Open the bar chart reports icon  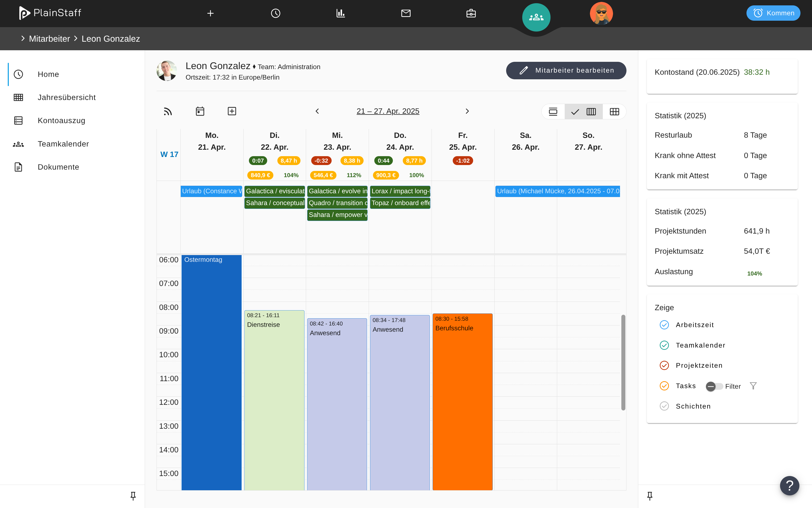tap(340, 13)
